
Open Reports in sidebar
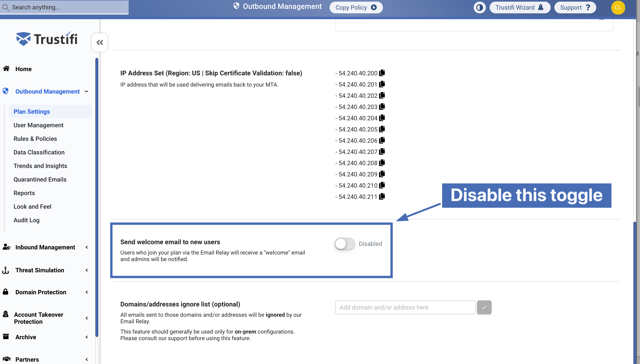click(24, 193)
